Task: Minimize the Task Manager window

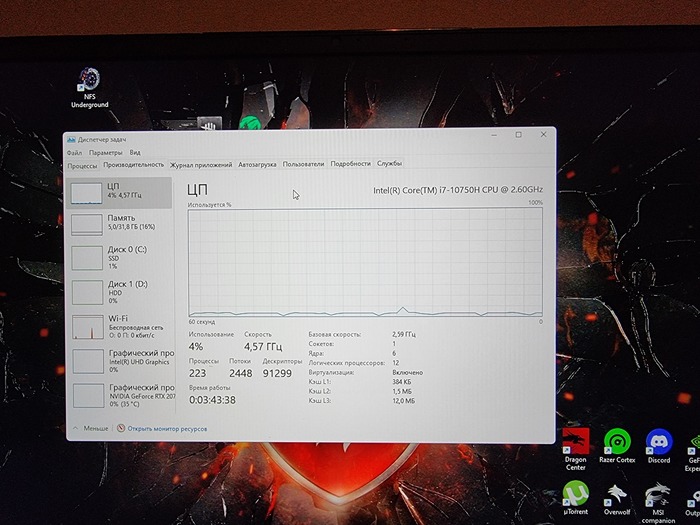Action: click(x=494, y=135)
